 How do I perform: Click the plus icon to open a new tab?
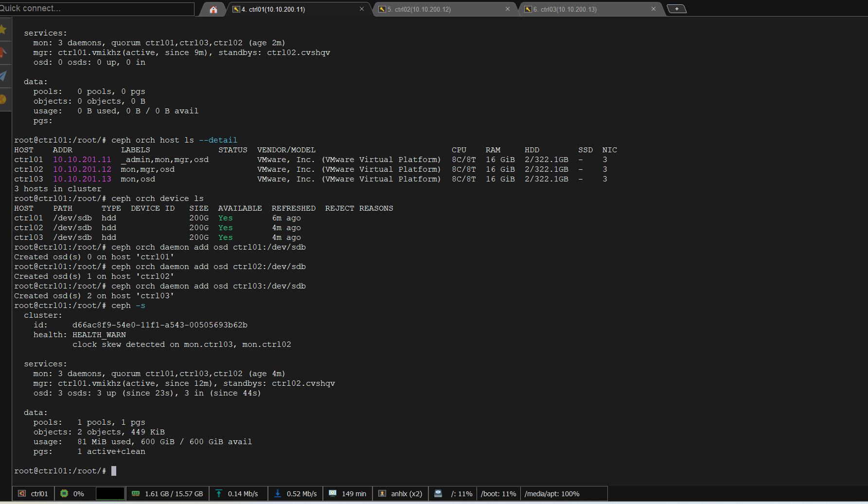click(x=676, y=9)
